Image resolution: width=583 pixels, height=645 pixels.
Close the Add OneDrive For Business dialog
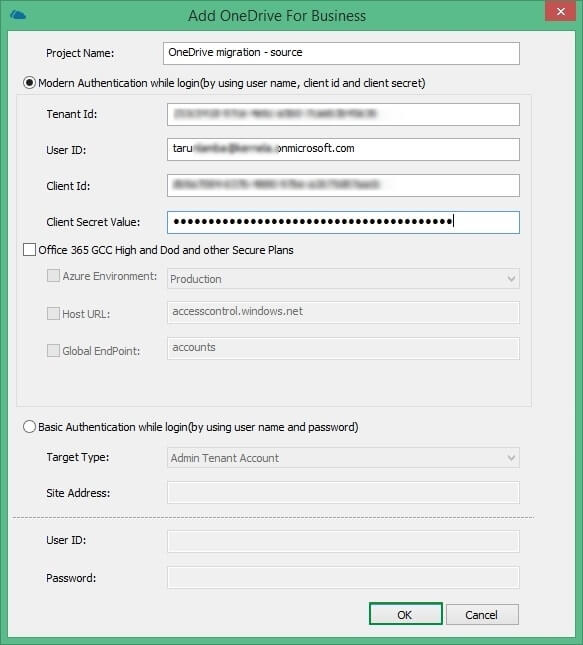tap(560, 12)
